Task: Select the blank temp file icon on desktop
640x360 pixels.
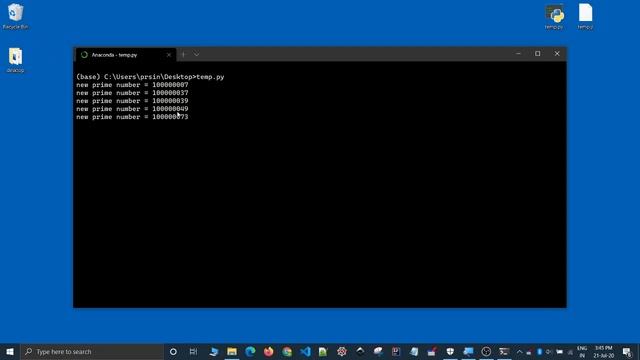Action: coord(585,17)
